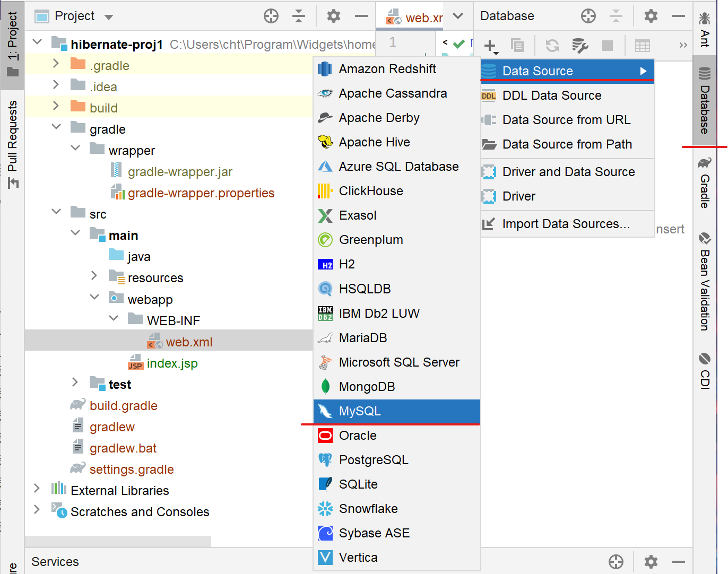The height and width of the screenshot is (574, 728).
Task: Choose the Driver menu item
Action: [567, 196]
